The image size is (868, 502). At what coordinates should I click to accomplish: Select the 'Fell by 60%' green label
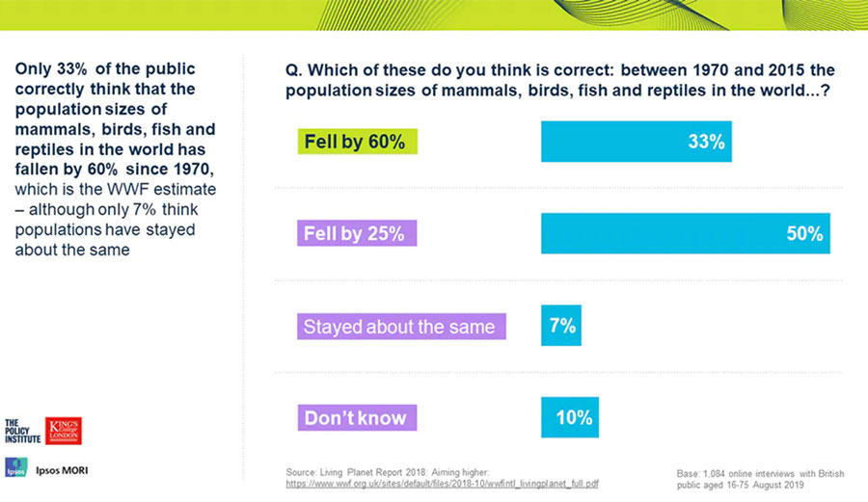tap(354, 143)
